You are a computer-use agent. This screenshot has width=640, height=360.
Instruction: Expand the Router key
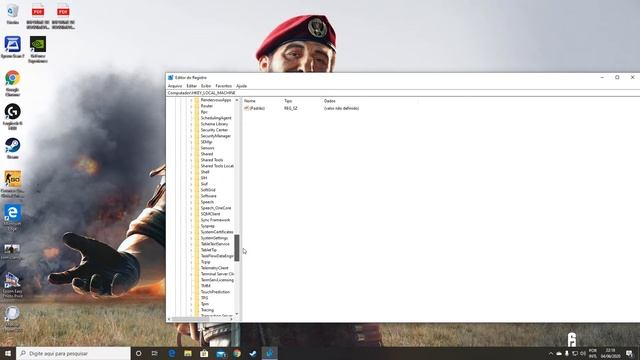[191, 106]
